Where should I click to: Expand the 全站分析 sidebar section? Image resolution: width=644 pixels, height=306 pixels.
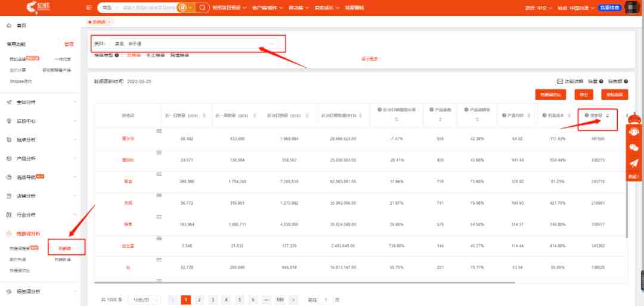41,102
